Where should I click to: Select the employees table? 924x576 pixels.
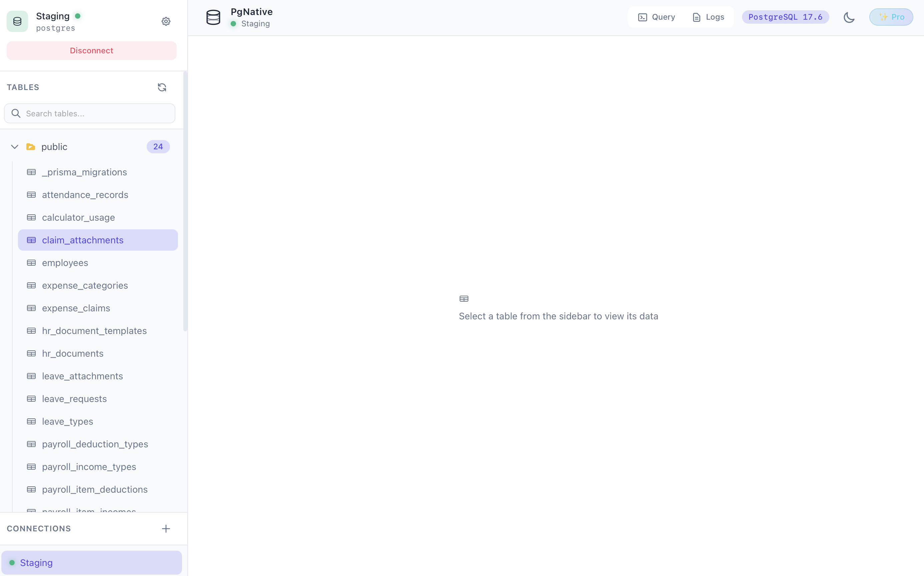(65, 262)
